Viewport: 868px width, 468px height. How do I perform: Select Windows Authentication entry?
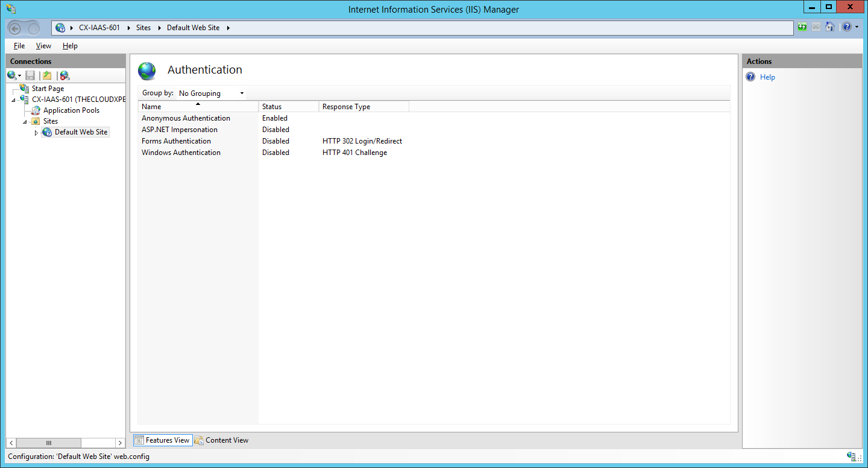coord(181,153)
